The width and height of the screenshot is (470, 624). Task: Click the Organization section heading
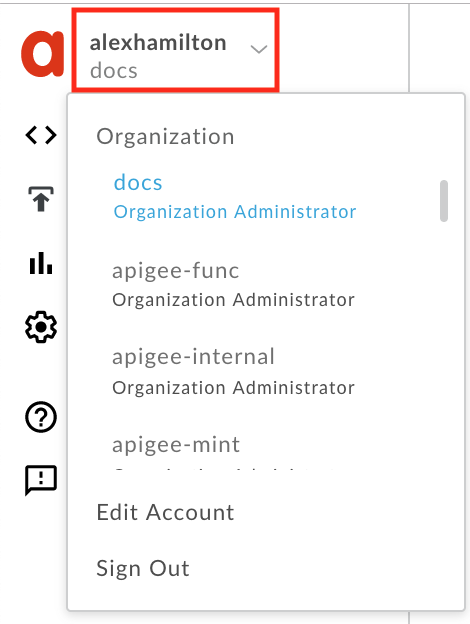(165, 137)
